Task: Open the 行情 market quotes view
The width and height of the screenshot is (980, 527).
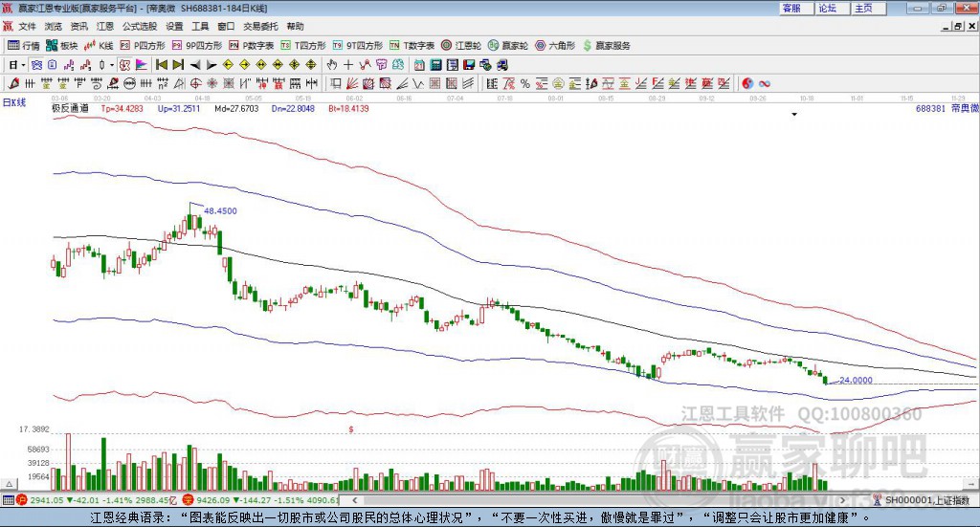Action: tap(24, 46)
